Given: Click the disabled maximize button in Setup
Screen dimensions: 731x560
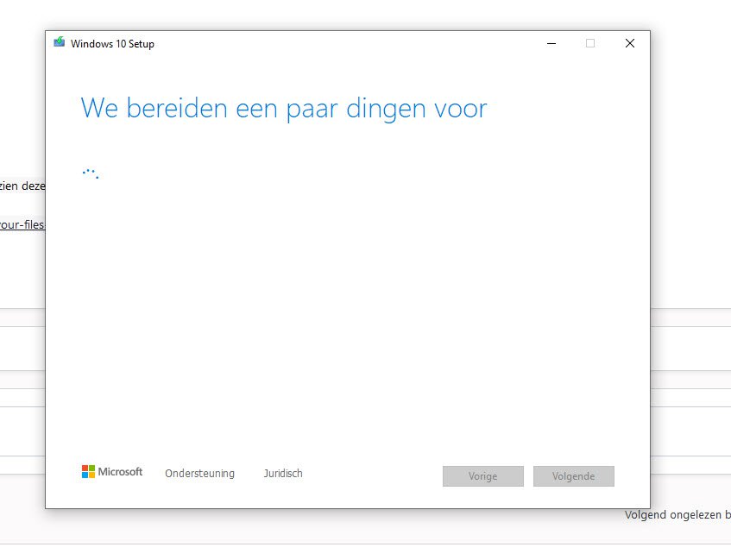Looking at the screenshot, I should [590, 43].
